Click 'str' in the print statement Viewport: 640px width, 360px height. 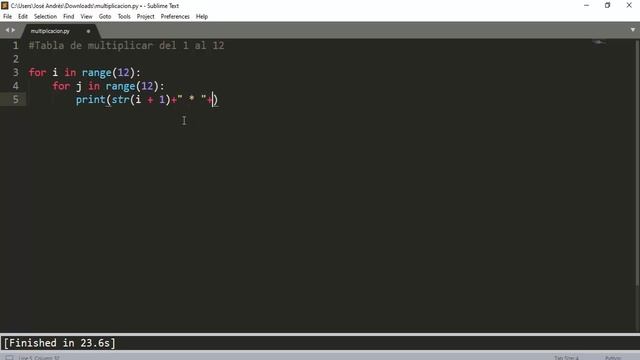[120, 100]
